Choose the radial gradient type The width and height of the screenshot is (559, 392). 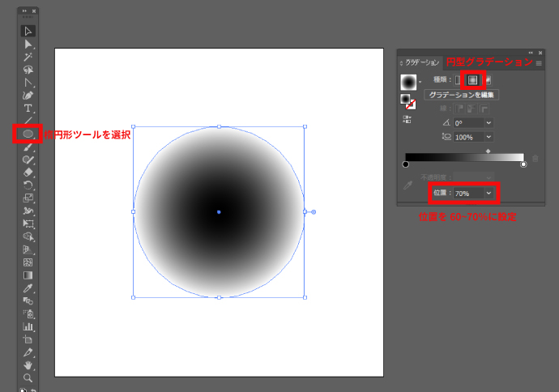point(472,79)
